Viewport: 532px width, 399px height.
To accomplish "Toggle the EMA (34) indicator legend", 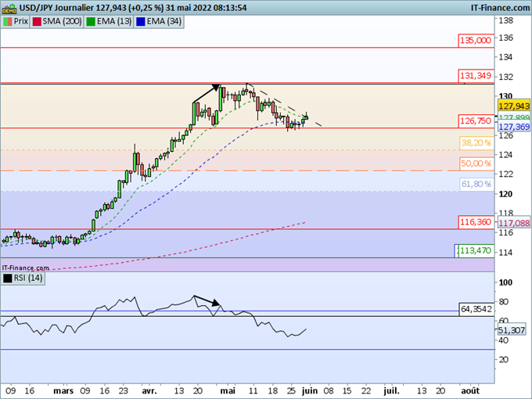I will (x=159, y=21).
